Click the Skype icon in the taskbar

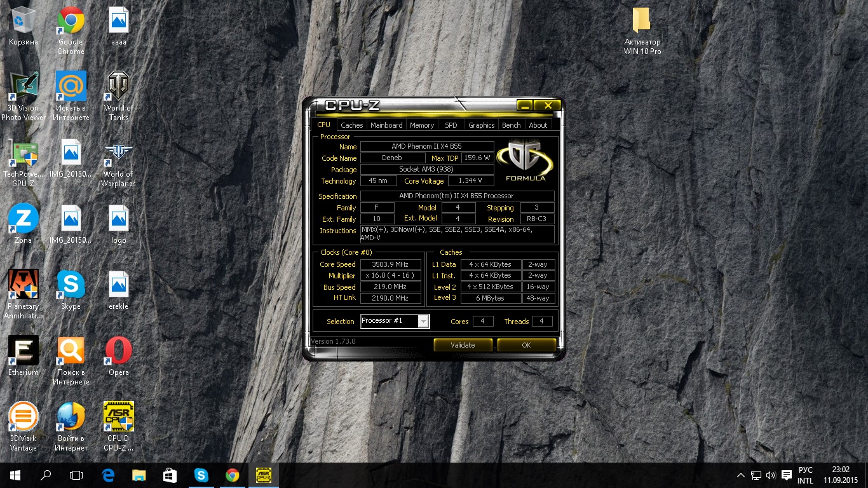click(201, 475)
